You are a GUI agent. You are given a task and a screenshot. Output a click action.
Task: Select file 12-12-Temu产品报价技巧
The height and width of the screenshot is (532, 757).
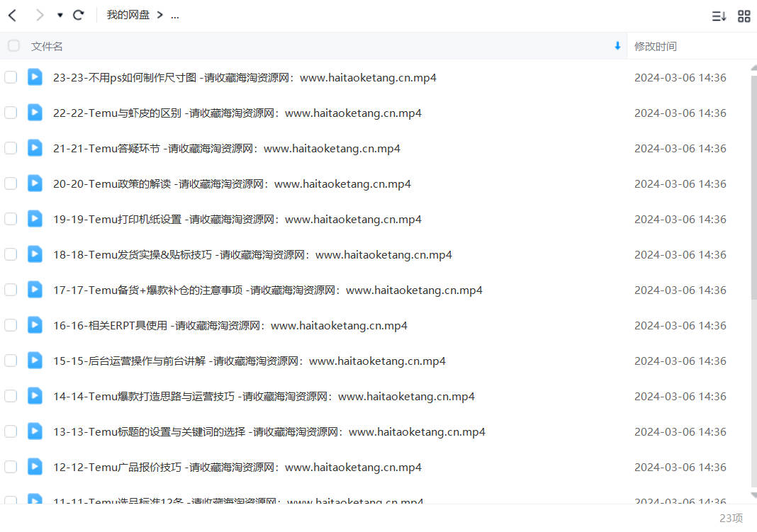[x=237, y=467]
